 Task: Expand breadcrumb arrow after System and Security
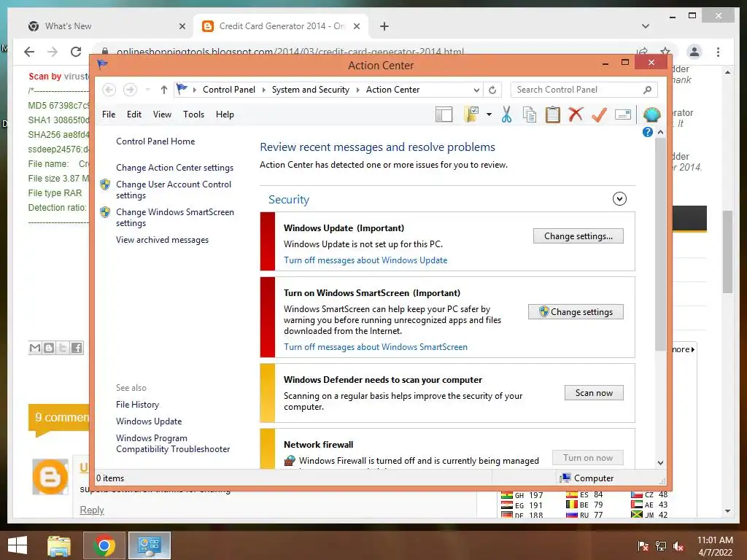pyautogui.click(x=357, y=90)
